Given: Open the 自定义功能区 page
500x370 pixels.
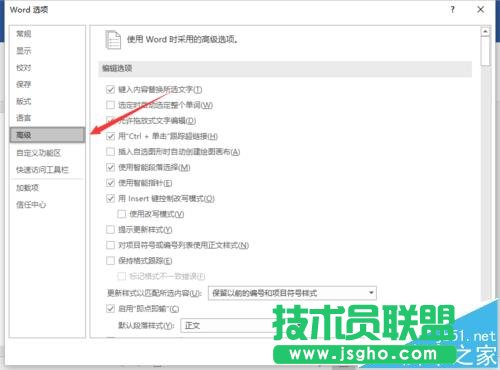Looking at the screenshot, I should tap(39, 153).
